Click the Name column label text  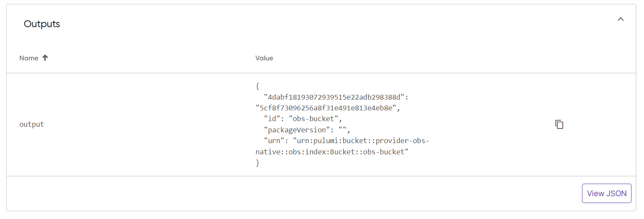point(29,58)
